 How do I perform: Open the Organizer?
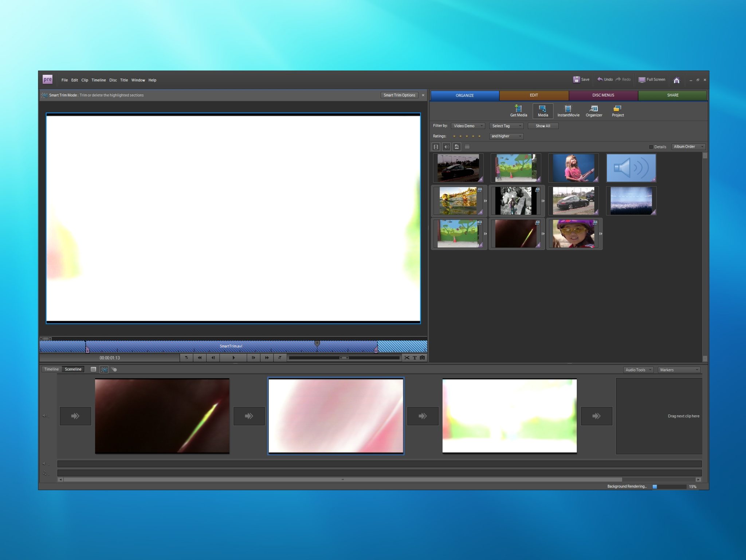click(594, 111)
